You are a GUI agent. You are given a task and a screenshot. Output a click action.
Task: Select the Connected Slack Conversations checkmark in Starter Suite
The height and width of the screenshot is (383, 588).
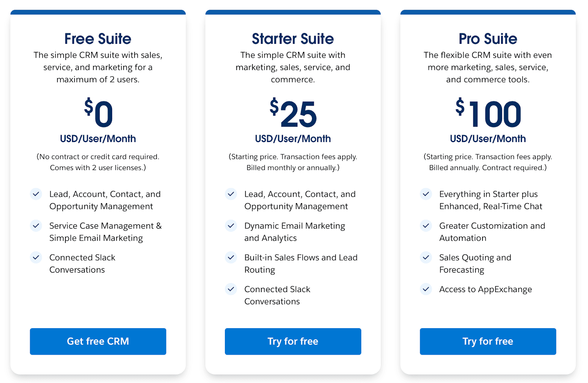pyautogui.click(x=231, y=289)
